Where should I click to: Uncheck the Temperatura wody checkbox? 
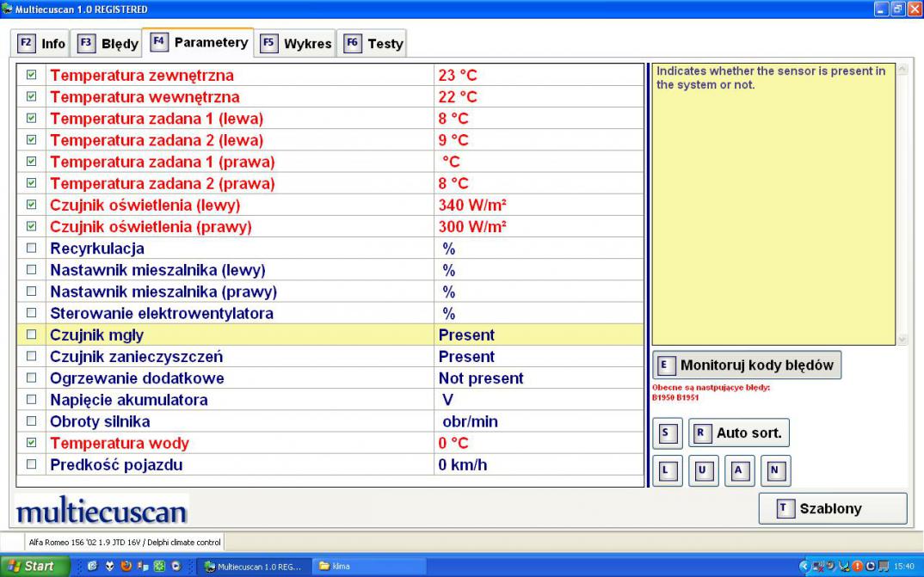(32, 444)
